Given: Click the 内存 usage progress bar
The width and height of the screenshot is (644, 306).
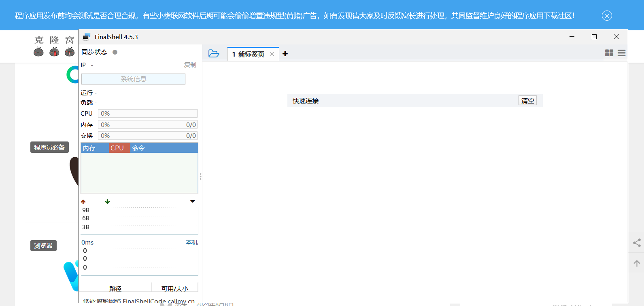Looking at the screenshot, I should point(148,125).
